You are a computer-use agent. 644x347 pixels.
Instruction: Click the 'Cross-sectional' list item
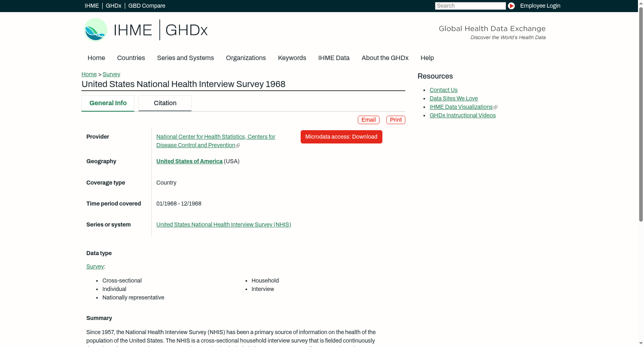(122, 281)
